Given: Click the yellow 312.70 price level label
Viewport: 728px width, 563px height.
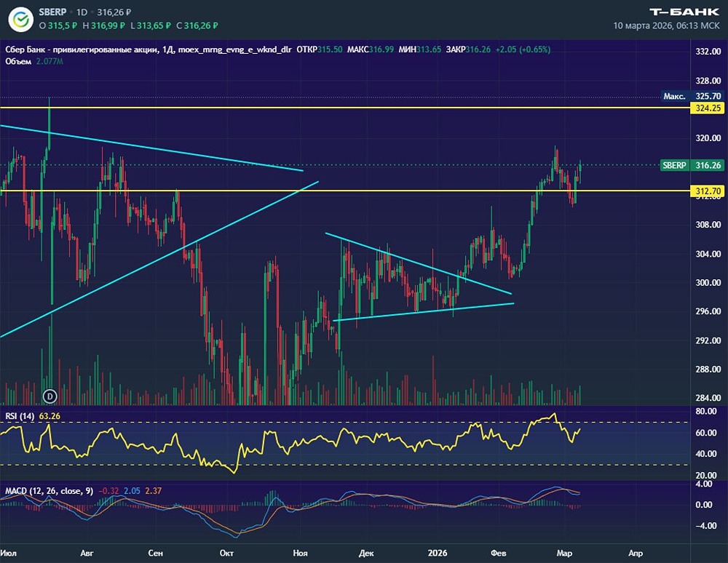Looking at the screenshot, I should (x=708, y=191).
